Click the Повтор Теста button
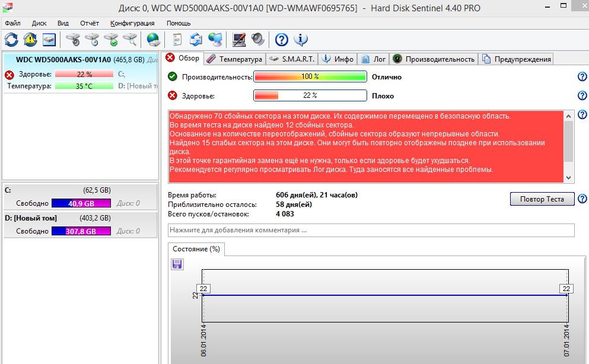This screenshot has height=364, width=589. 542,199
